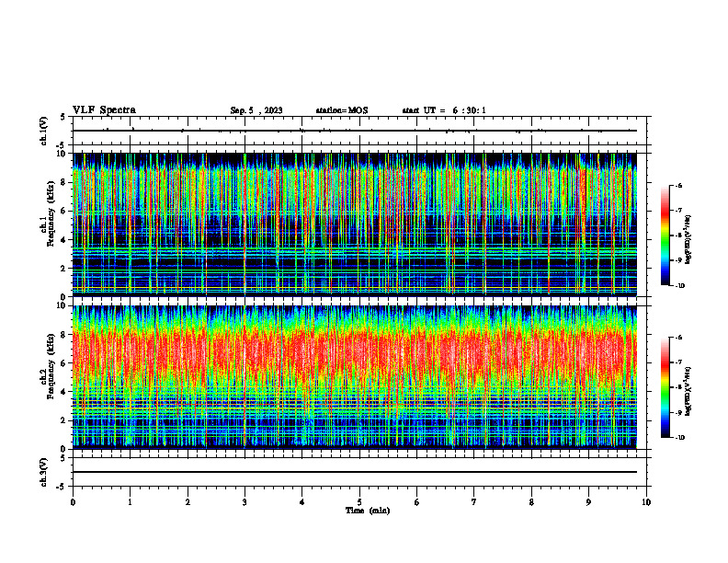The height and width of the screenshot is (563, 728).
Task: Click the "-5" tick on ch.3(V) axis
Action: pyautogui.click(x=62, y=487)
